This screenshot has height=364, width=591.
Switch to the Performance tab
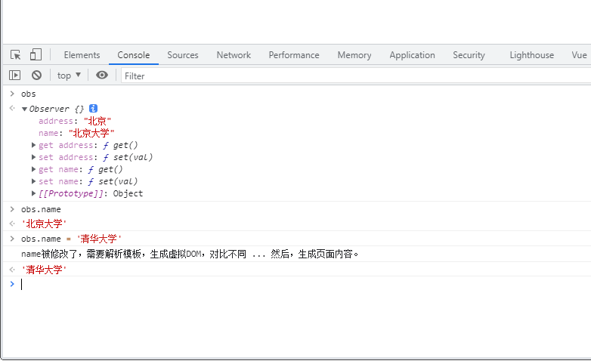pyautogui.click(x=294, y=55)
